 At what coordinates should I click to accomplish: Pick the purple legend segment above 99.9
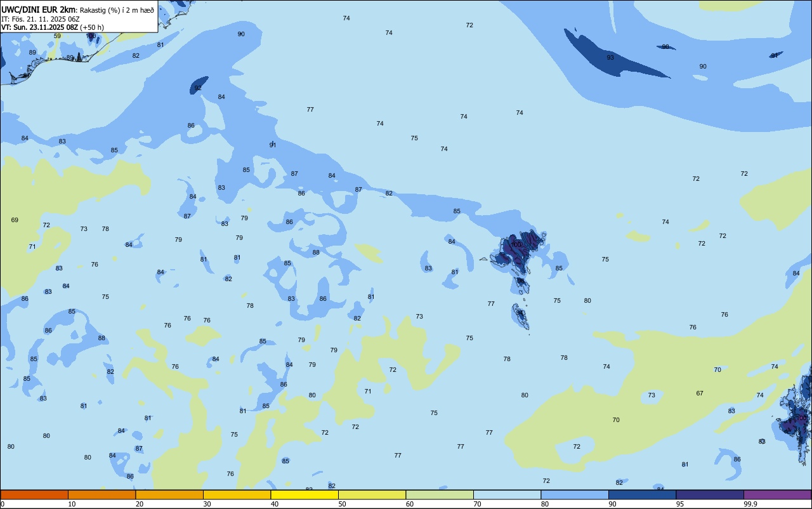(x=777, y=494)
